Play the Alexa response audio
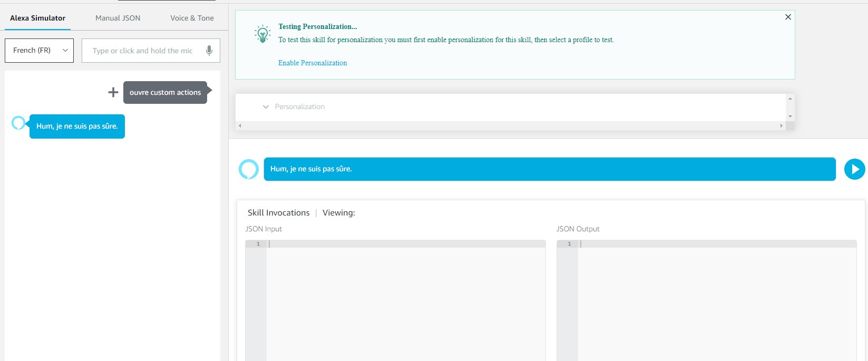 854,169
